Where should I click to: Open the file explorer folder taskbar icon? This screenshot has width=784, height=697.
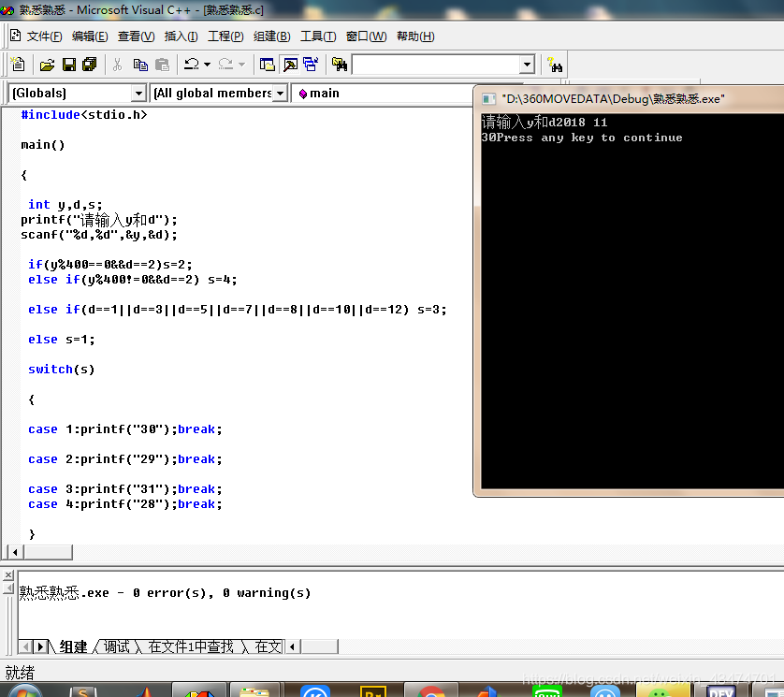tap(254, 691)
